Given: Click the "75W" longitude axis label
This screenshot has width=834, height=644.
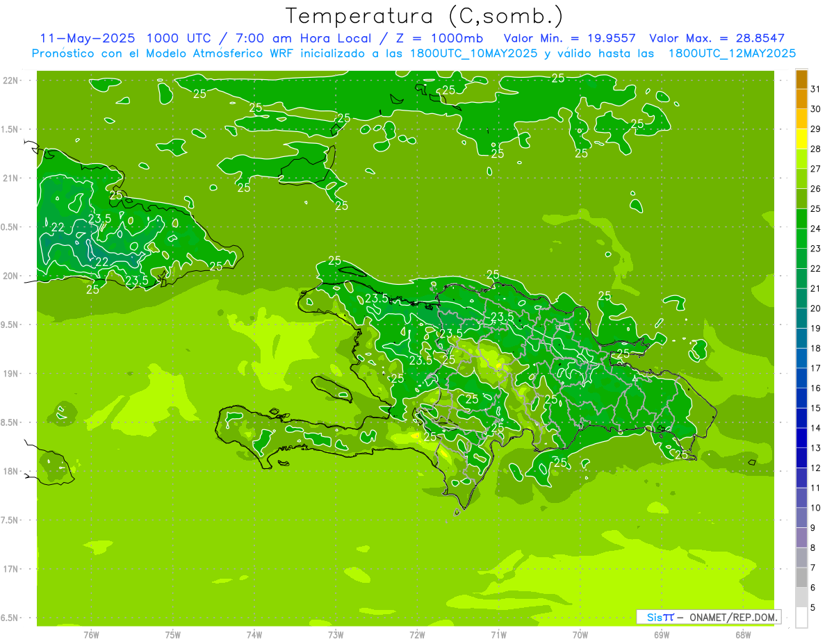Looking at the screenshot, I should tap(173, 634).
